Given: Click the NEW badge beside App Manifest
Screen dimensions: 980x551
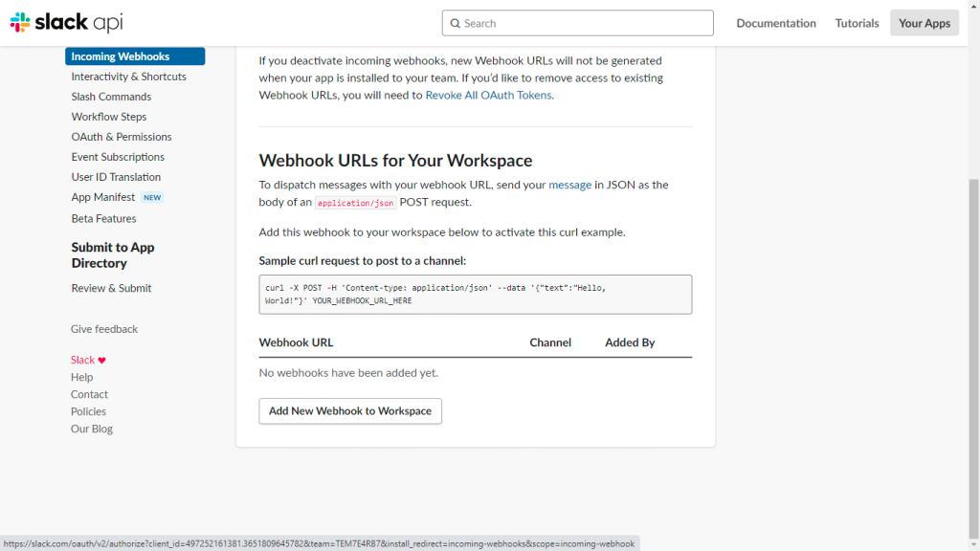Looking at the screenshot, I should (152, 197).
